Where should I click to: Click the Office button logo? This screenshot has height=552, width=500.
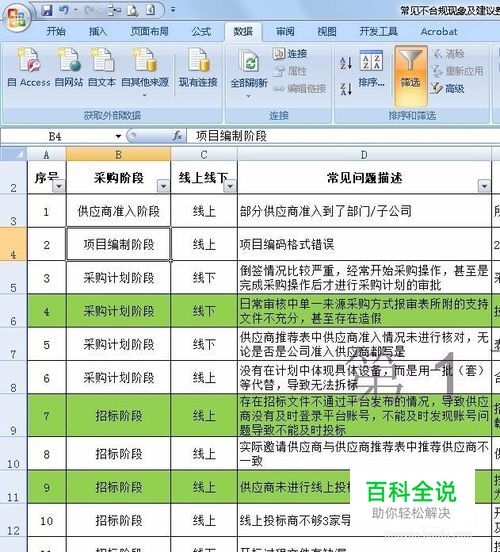tap(16, 17)
